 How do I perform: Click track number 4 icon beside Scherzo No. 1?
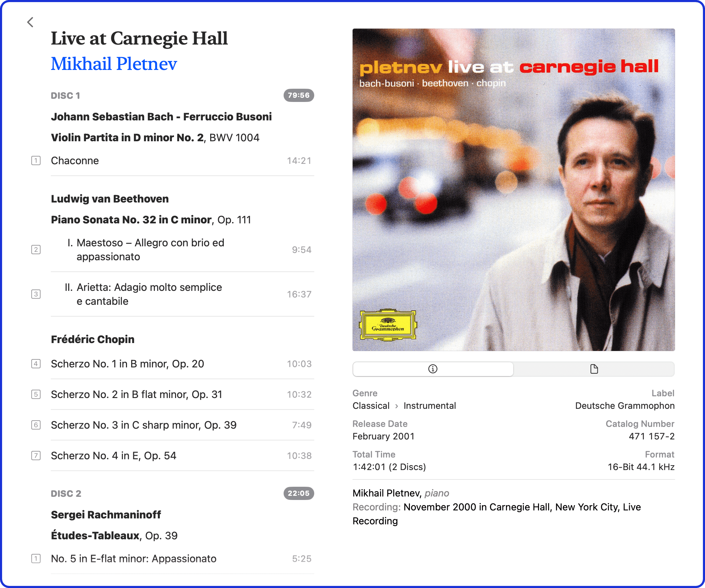(36, 364)
